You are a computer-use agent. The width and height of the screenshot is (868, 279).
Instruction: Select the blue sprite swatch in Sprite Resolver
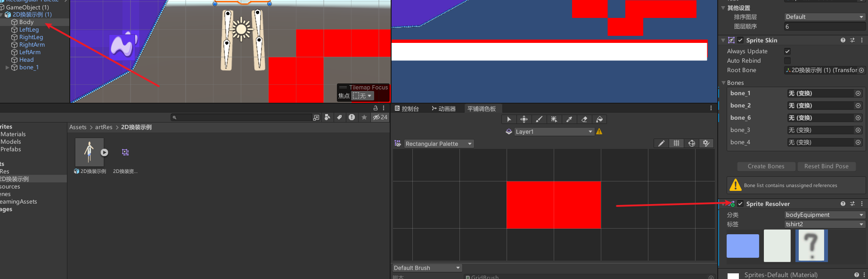click(x=743, y=246)
